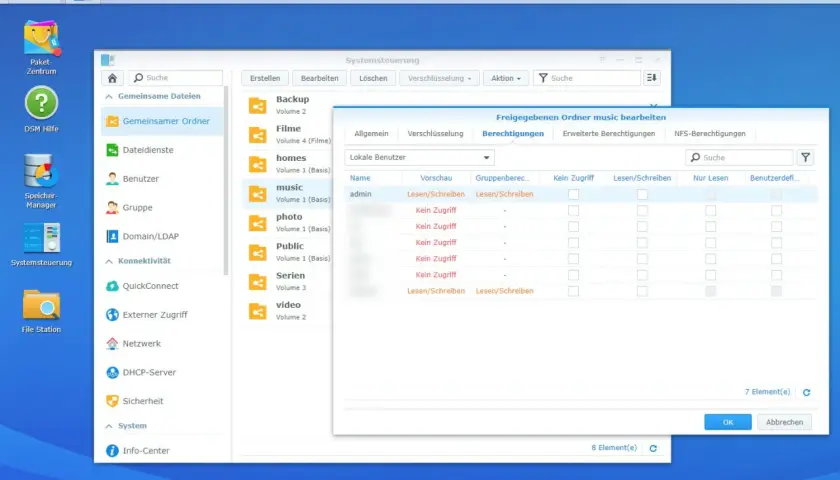The height and width of the screenshot is (480, 840).
Task: Open the Paket-Zentrum desktop icon
Action: pyautogui.click(x=41, y=47)
